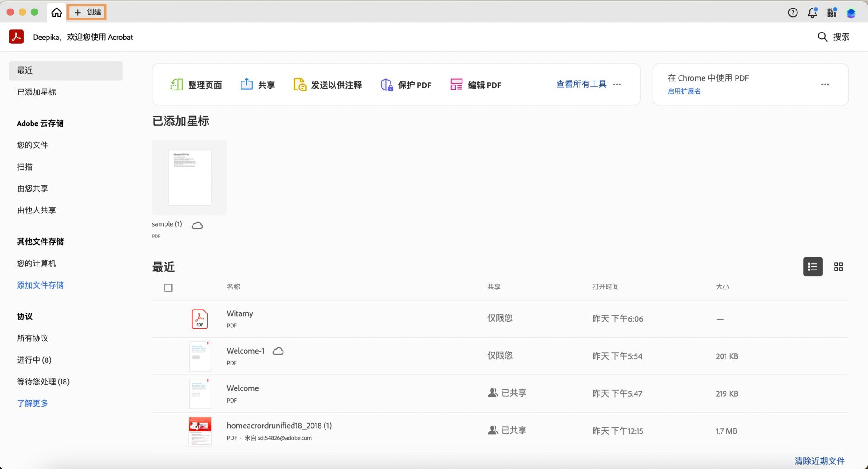Screen dimensions: 868x469
Task: Open the starred sample (1) thumbnail
Action: coord(189,177)
